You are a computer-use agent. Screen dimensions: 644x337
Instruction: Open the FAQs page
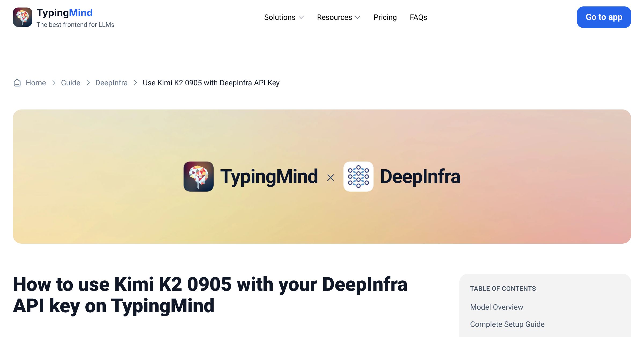418,17
